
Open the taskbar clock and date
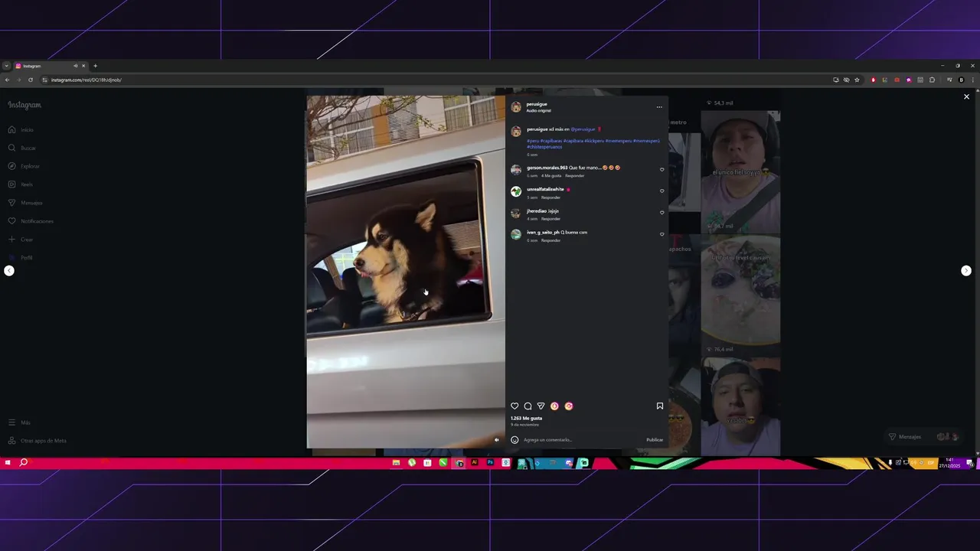pos(949,463)
